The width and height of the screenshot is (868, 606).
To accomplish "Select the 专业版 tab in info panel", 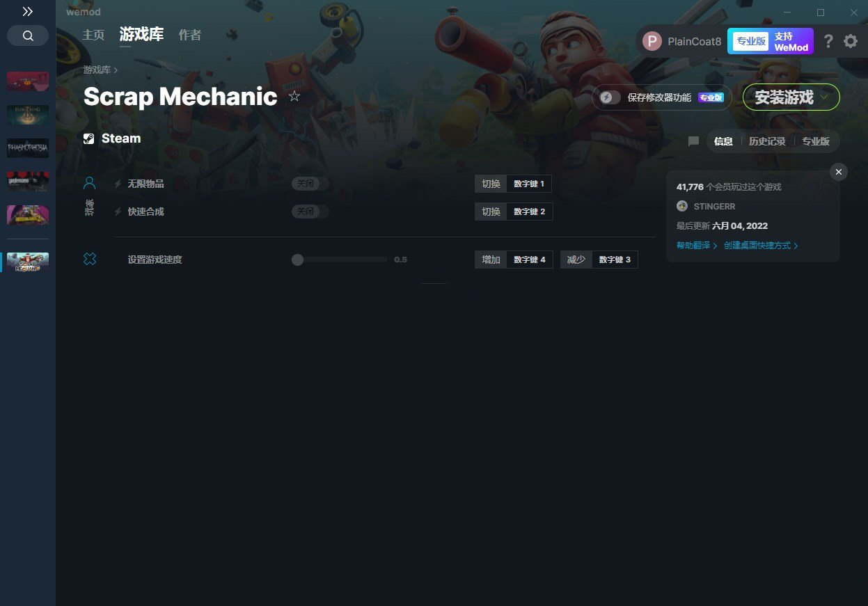I will pos(816,141).
